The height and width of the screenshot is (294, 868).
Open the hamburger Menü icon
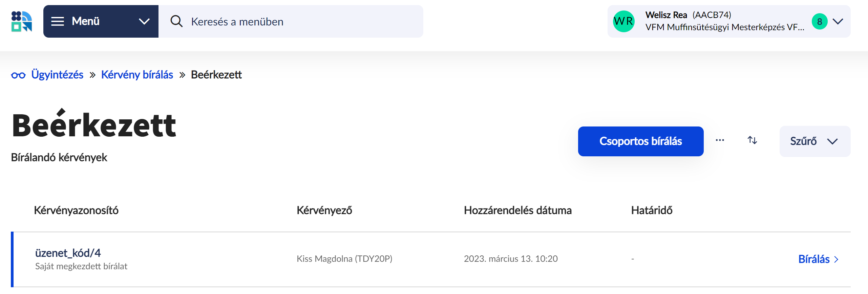(x=57, y=21)
